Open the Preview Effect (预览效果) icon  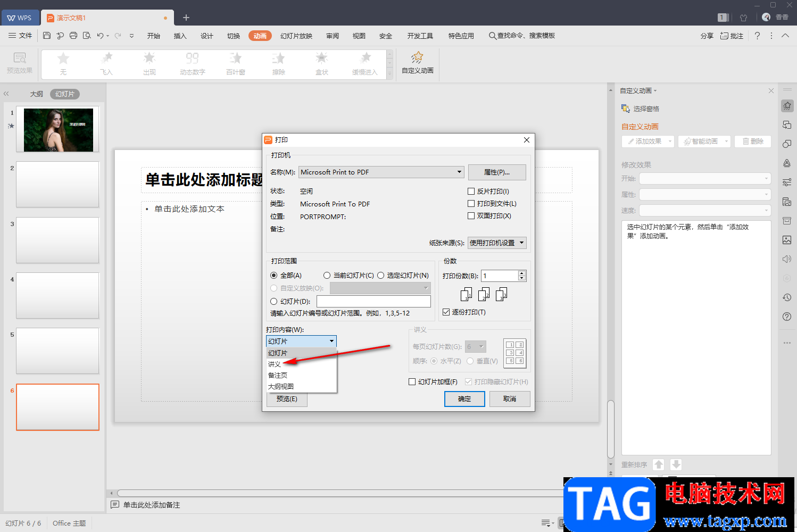click(20, 63)
